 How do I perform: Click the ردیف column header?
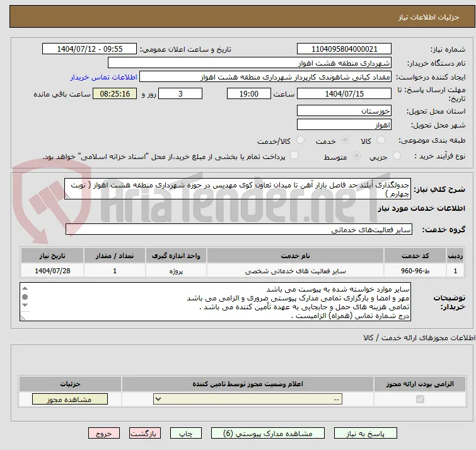[x=455, y=256]
